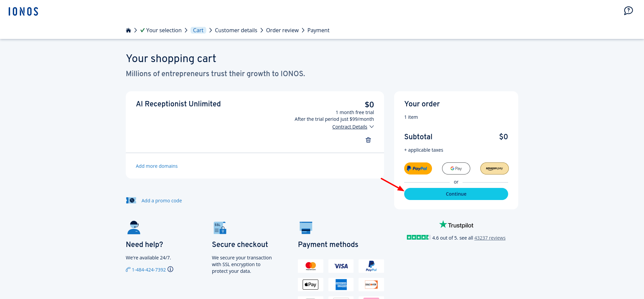Viewport: 644px width, 299px height.
Task: Go to Payment step
Action: pyautogui.click(x=318, y=30)
